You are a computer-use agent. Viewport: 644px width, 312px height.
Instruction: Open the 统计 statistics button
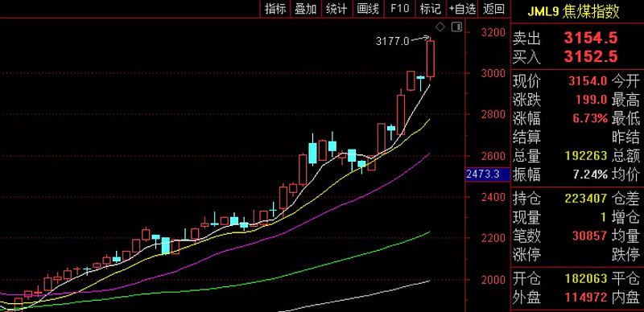[x=336, y=9]
